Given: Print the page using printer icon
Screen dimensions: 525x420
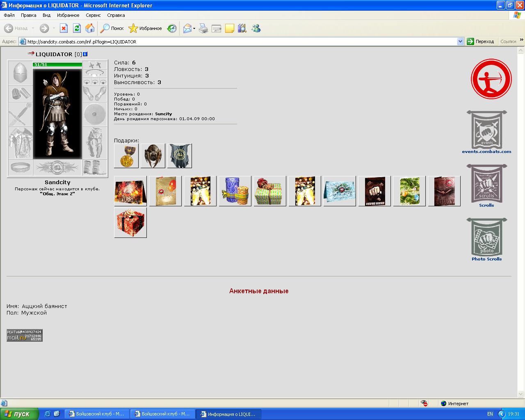Looking at the screenshot, I should pos(203,28).
